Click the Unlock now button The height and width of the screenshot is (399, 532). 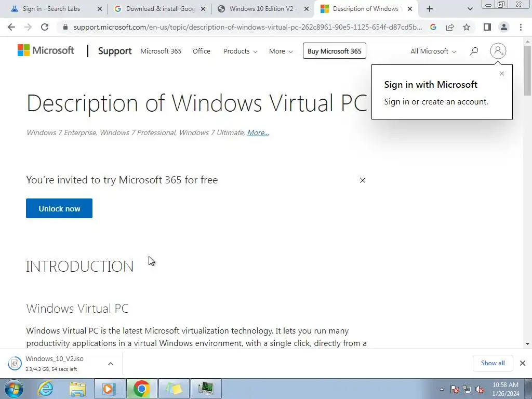pyautogui.click(x=59, y=208)
